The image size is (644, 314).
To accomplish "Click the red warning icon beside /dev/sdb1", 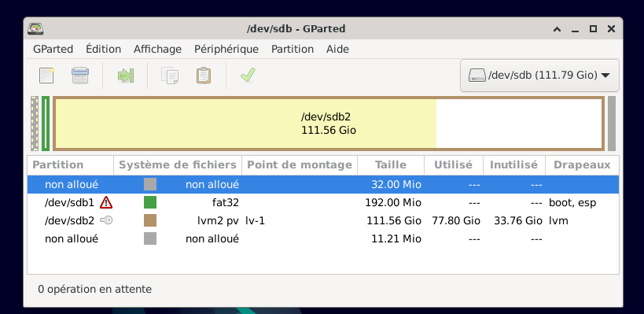I will coord(106,202).
